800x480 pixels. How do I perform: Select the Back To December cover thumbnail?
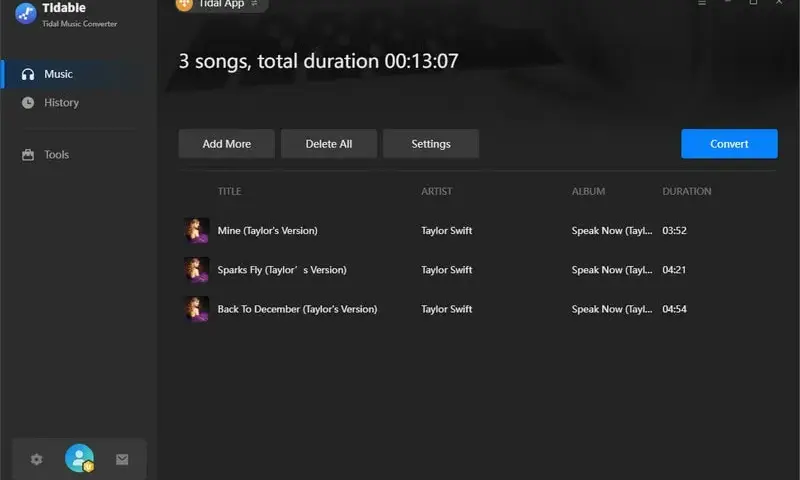point(196,309)
